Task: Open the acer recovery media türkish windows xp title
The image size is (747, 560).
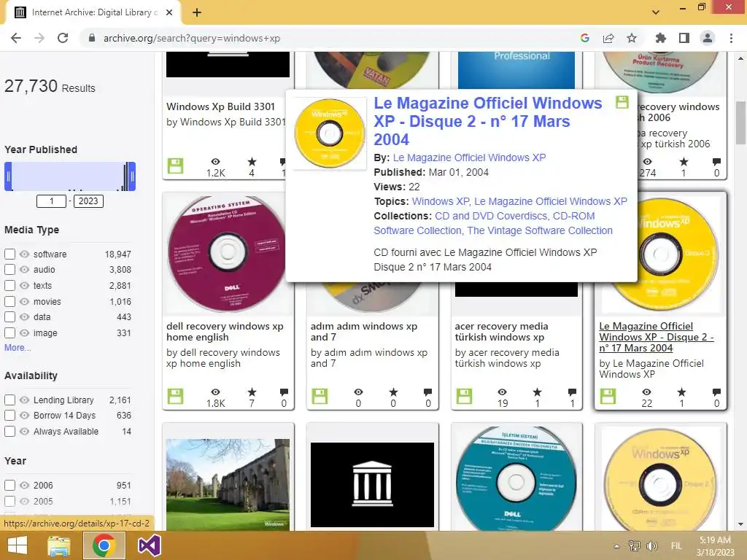Action: 502,332
